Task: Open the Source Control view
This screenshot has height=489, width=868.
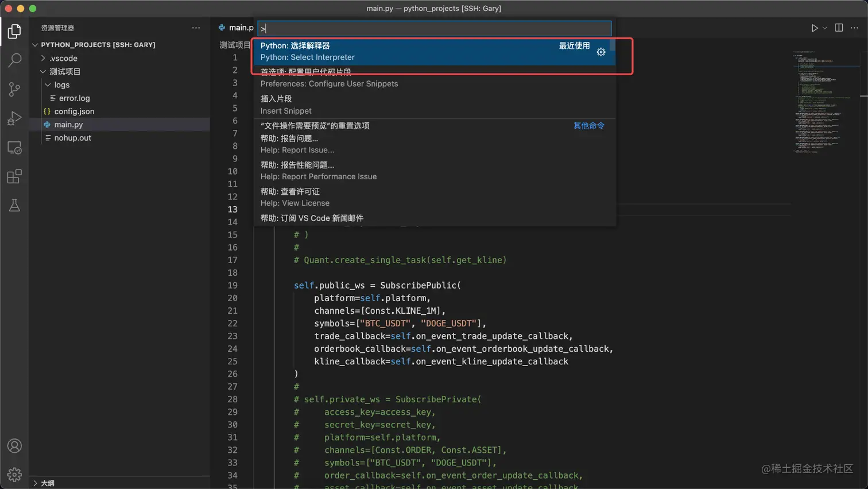Action: pyautogui.click(x=14, y=89)
